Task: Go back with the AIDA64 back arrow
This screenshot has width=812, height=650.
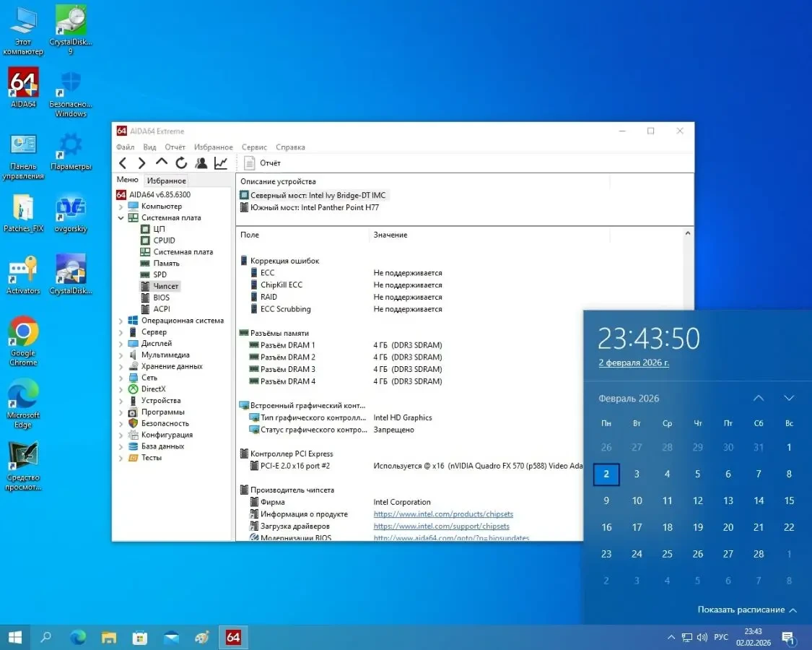Action: (x=123, y=163)
